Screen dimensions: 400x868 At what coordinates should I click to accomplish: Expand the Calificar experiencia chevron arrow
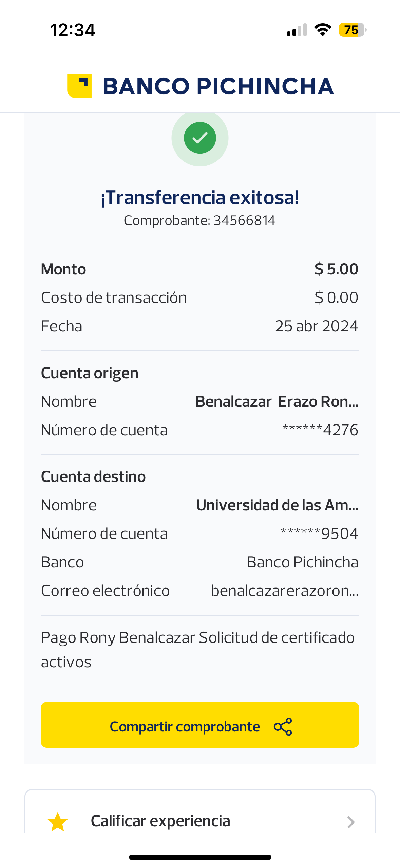tap(351, 822)
